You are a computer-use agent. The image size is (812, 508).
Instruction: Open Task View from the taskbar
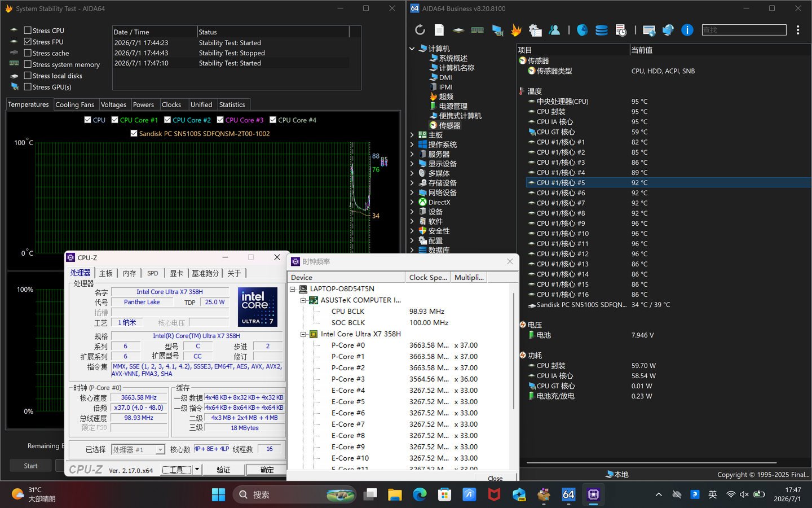pyautogui.click(x=370, y=494)
